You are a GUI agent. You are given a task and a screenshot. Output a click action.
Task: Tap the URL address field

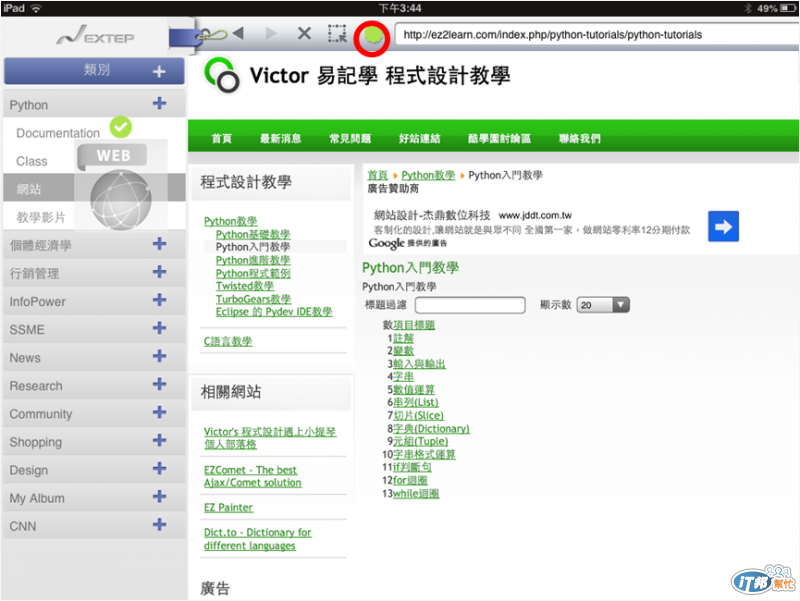(x=597, y=35)
